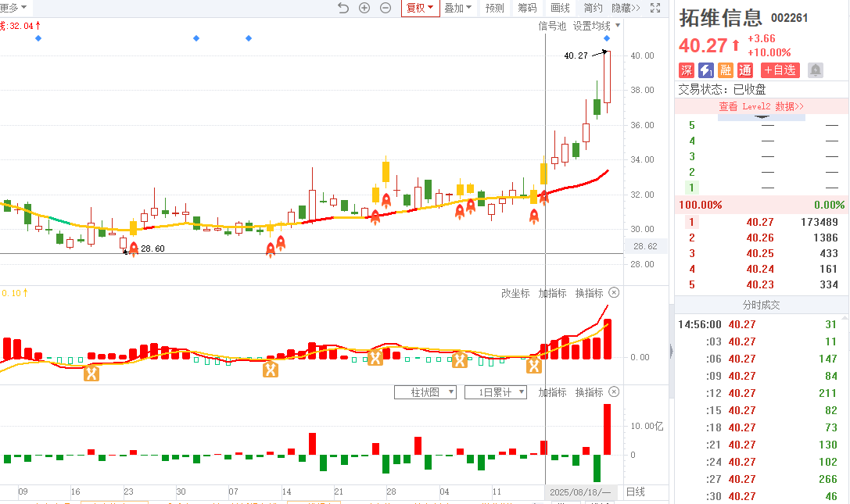Zoom out the chart with the minus icon
This screenshot has width=850, height=504.
click(x=386, y=8)
